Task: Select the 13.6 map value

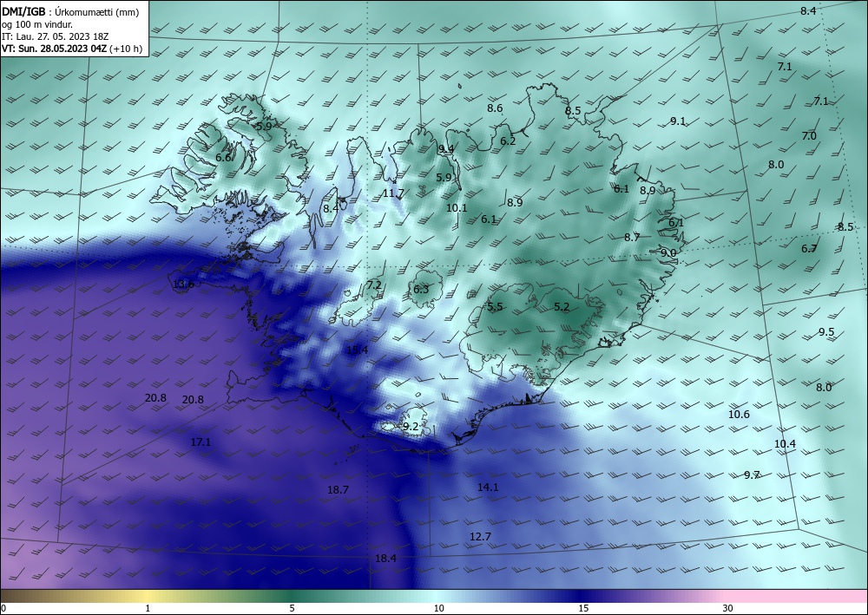Action: pyautogui.click(x=183, y=285)
